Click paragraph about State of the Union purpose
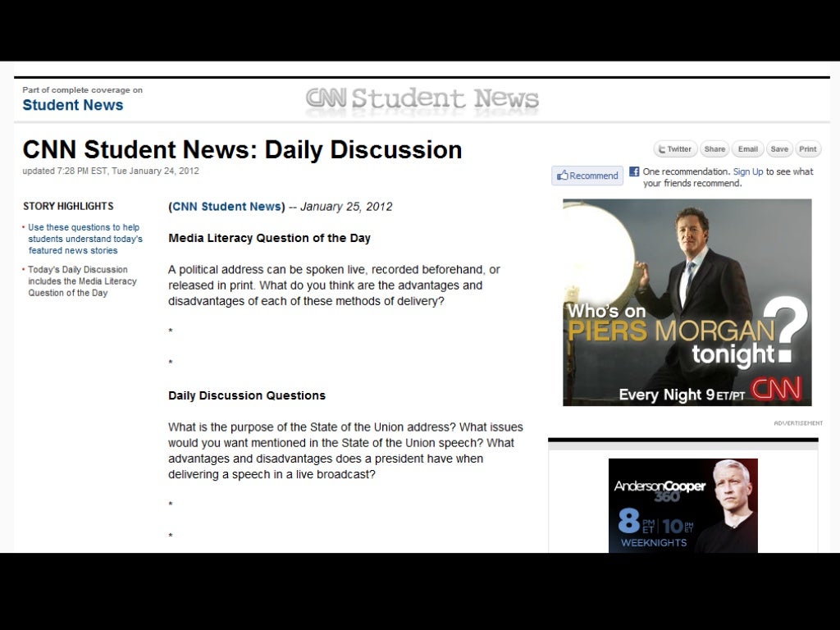 345,450
